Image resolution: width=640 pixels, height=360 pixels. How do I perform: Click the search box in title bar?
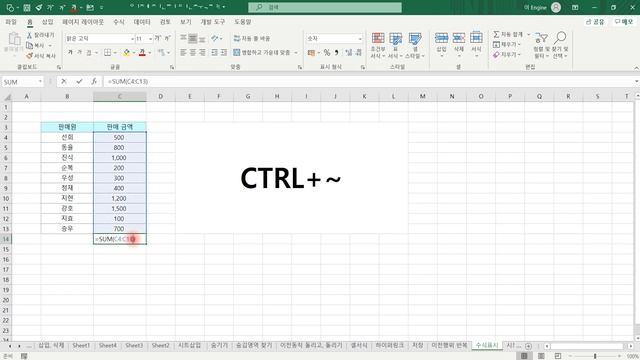[325, 7]
